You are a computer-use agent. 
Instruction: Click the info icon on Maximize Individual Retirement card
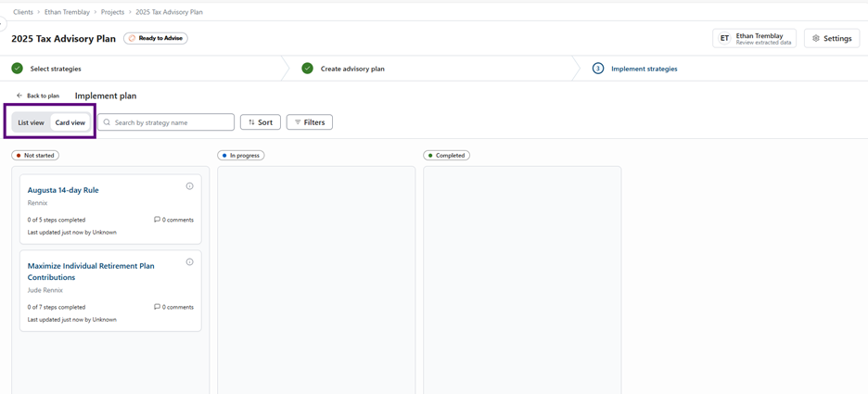(189, 261)
